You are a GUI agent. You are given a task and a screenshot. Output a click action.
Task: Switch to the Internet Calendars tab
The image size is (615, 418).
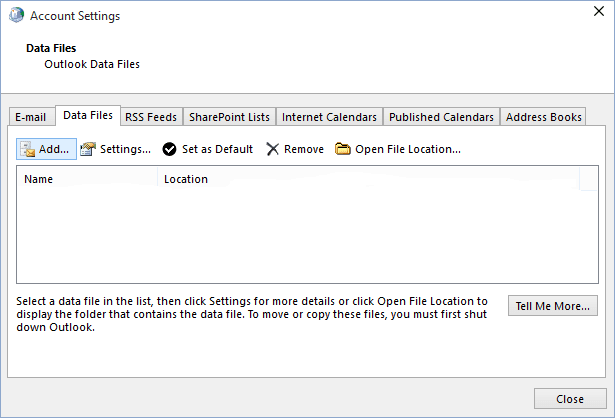329,117
